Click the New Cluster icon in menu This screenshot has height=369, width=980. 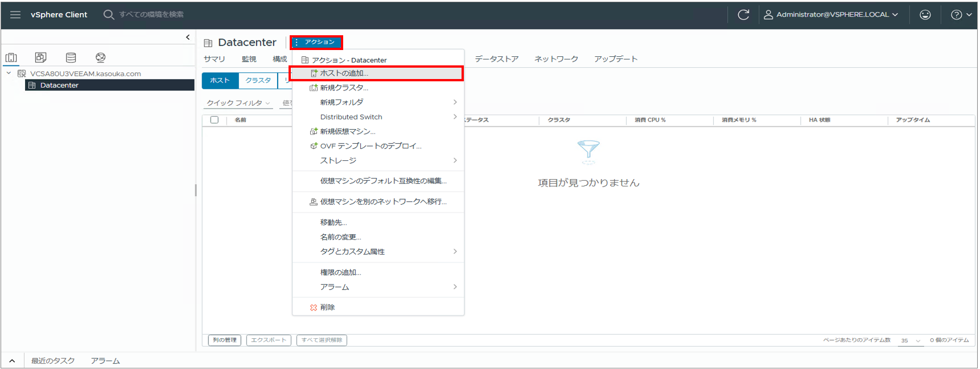tap(314, 88)
